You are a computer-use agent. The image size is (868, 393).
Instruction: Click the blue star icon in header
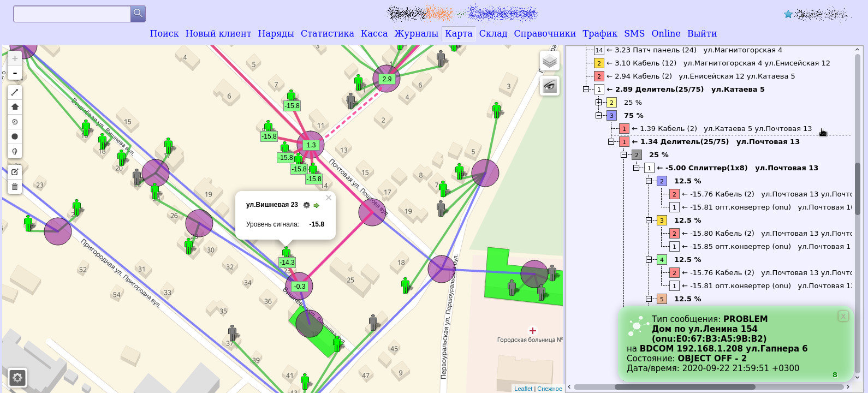[x=788, y=14]
